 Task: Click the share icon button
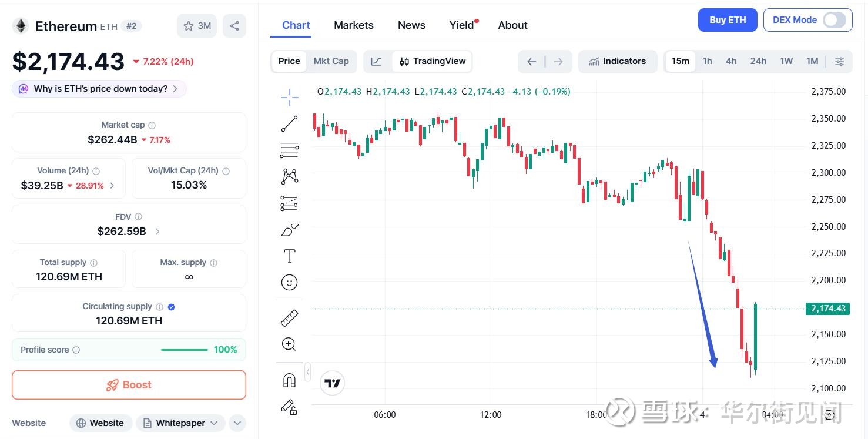(x=234, y=26)
